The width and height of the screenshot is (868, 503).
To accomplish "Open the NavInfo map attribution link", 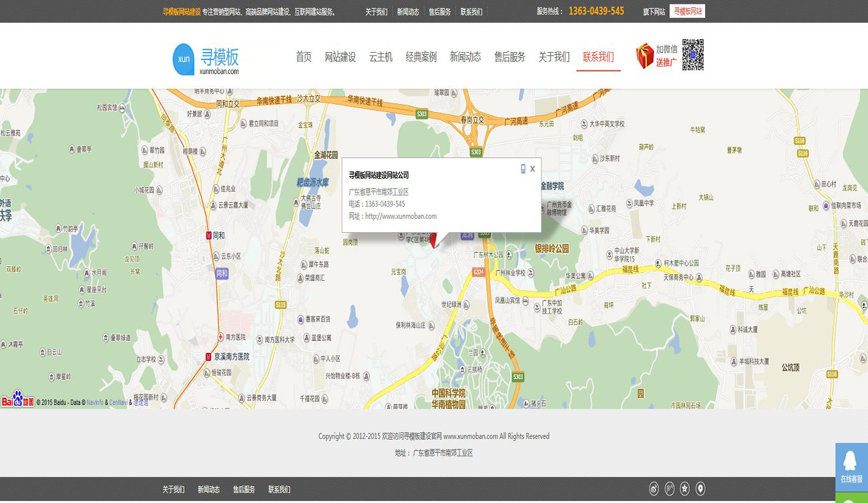I will click(95, 403).
